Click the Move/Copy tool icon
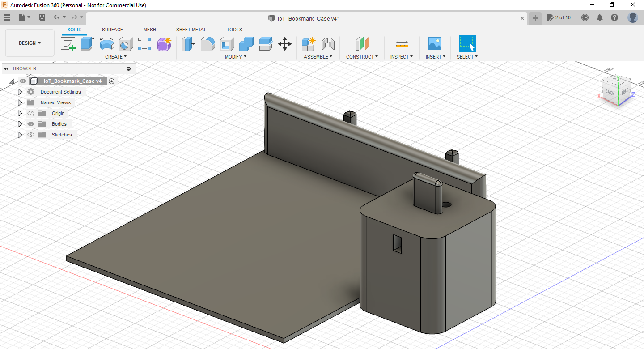 (285, 44)
